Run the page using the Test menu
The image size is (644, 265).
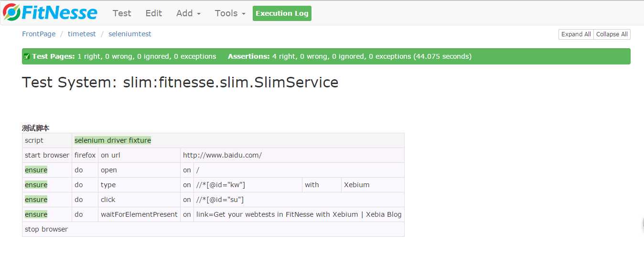coord(122,13)
